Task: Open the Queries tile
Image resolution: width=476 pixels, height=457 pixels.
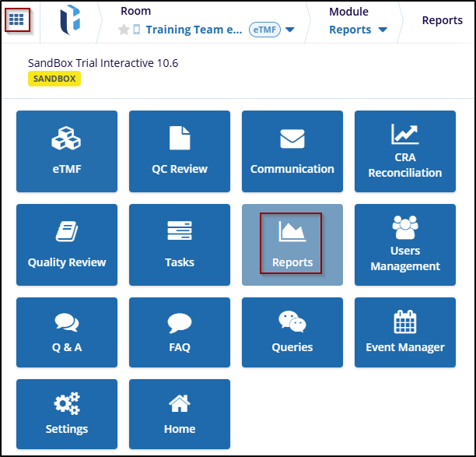Action: pos(292,332)
